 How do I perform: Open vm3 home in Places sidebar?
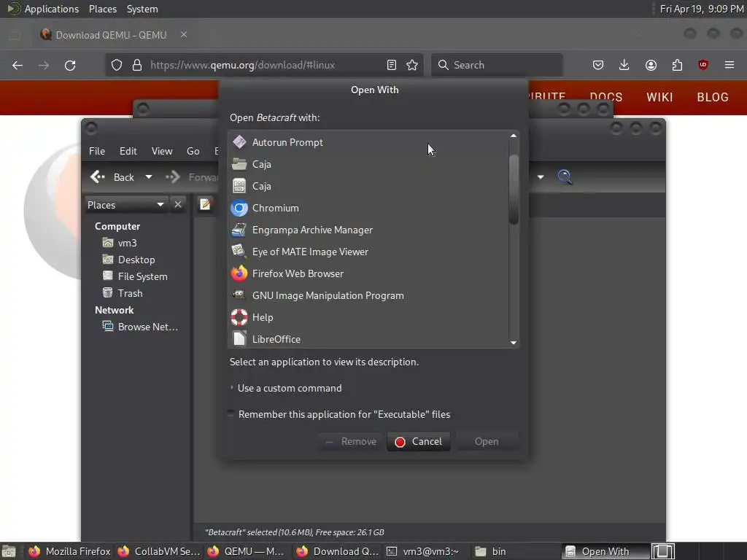[120, 243]
